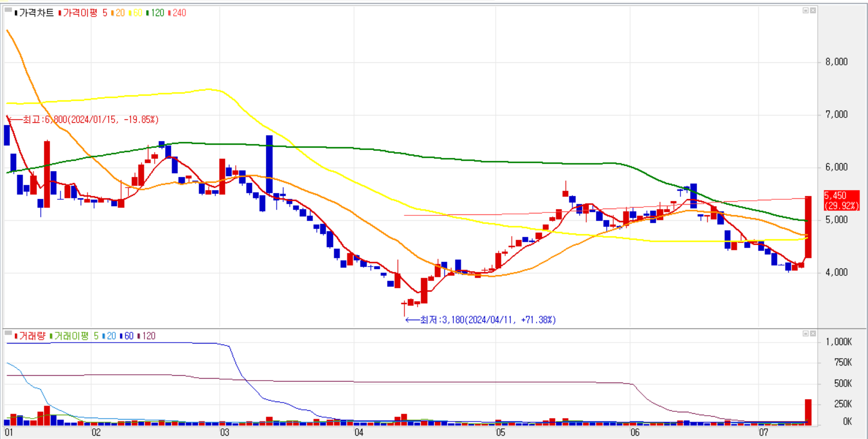
Task: Click the latest tall red volume bar
Action: (808, 412)
